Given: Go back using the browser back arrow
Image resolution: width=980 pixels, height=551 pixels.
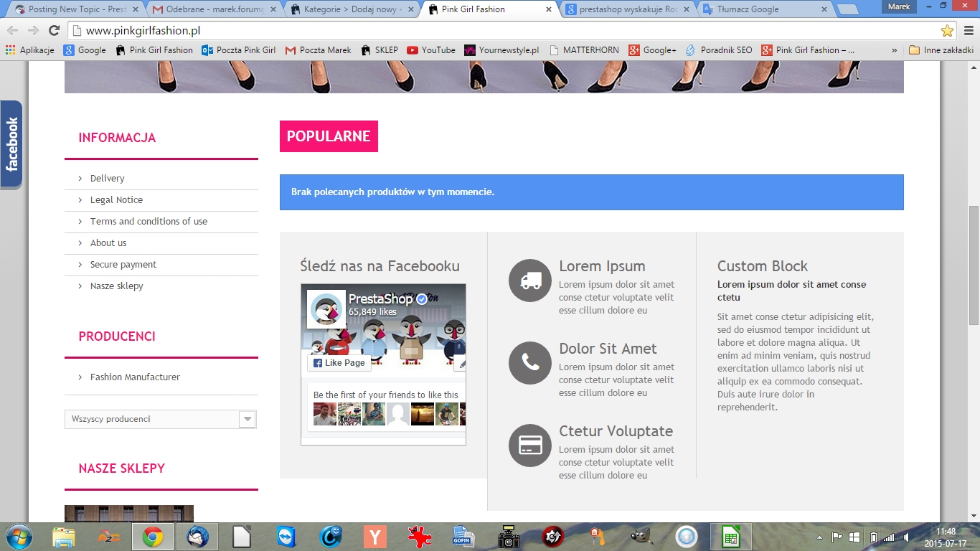Looking at the screenshot, I should point(13,31).
